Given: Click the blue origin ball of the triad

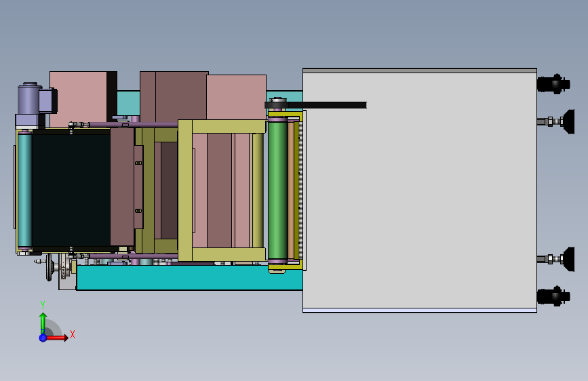Looking at the screenshot, I should click(43, 338).
